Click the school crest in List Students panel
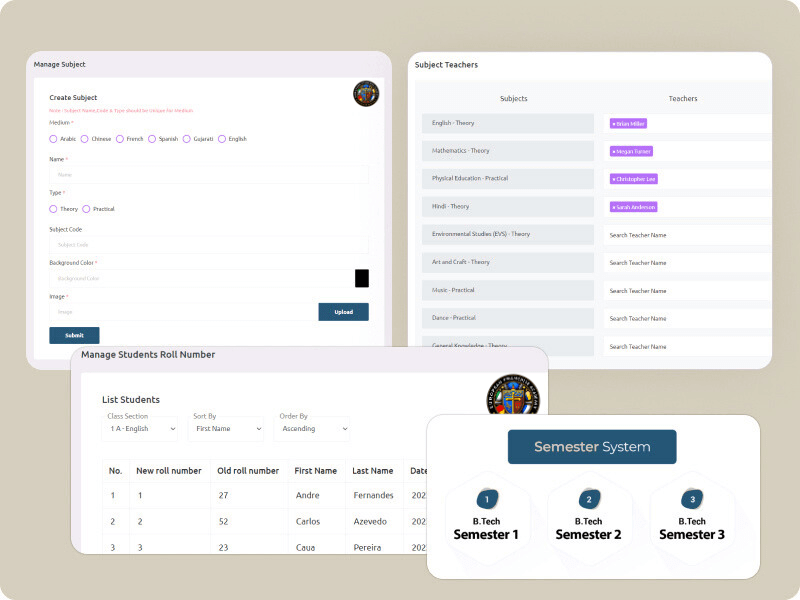This screenshot has width=800, height=600. [512, 398]
